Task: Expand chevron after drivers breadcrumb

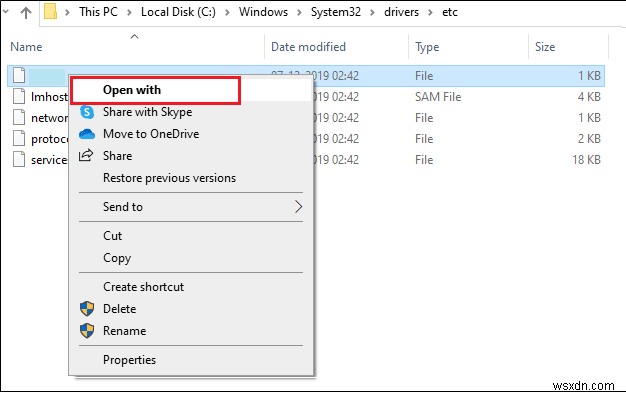Action: click(430, 12)
